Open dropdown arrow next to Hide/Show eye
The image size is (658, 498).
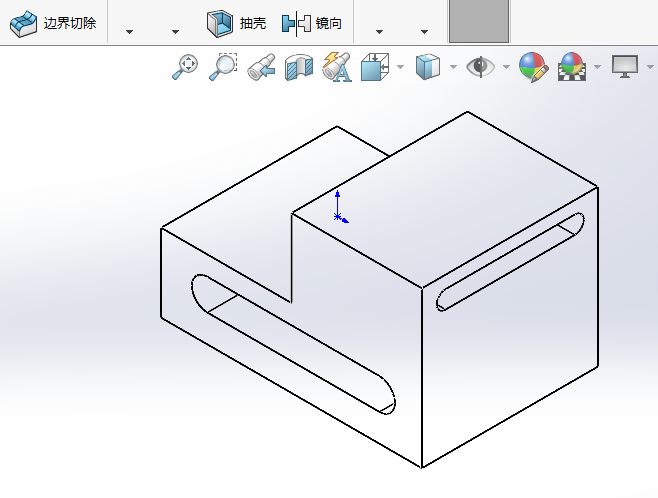coord(506,67)
